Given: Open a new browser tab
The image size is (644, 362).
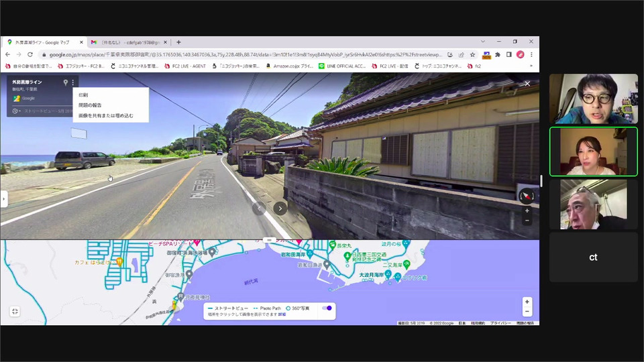Looking at the screenshot, I should (178, 42).
